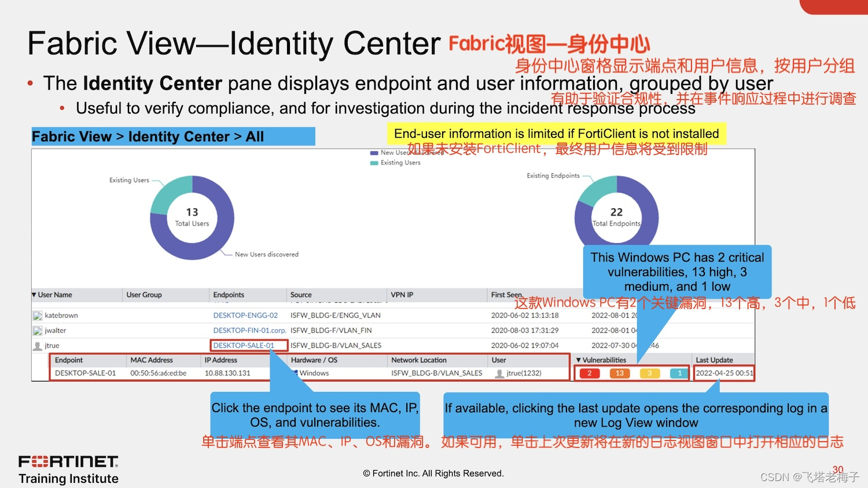Click source ISFW_BLDG-F/VLAN_FIN
Image resolution: width=868 pixels, height=488 pixels.
(331, 331)
